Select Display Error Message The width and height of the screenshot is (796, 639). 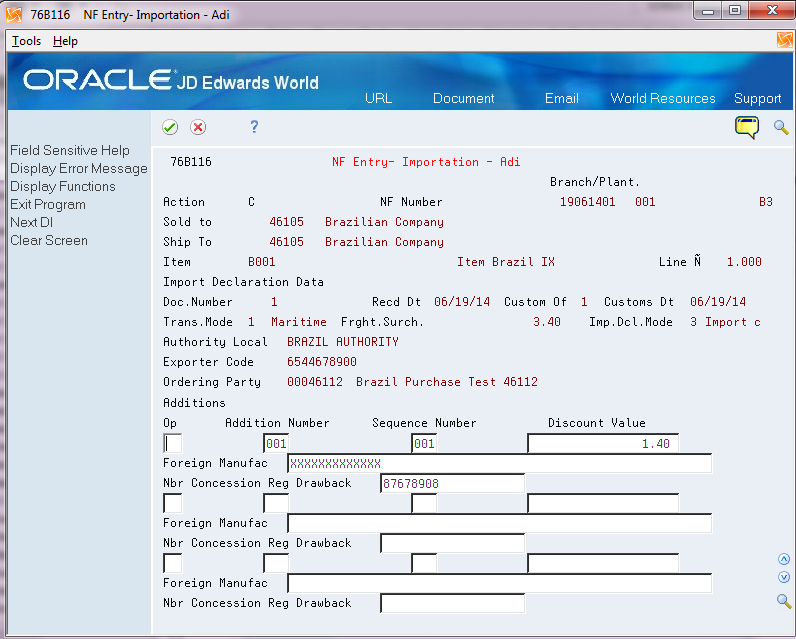[79, 169]
